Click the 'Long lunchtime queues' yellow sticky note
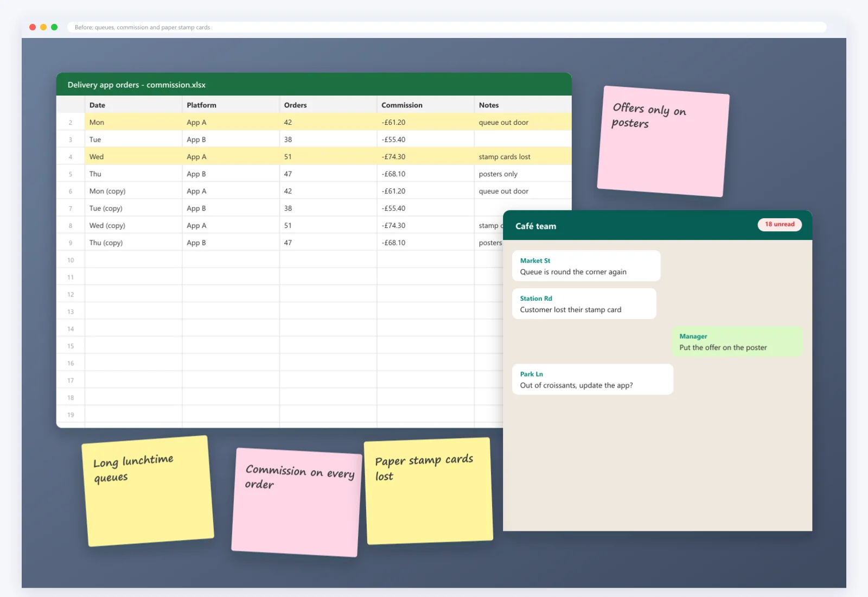The image size is (868, 597). [x=148, y=491]
